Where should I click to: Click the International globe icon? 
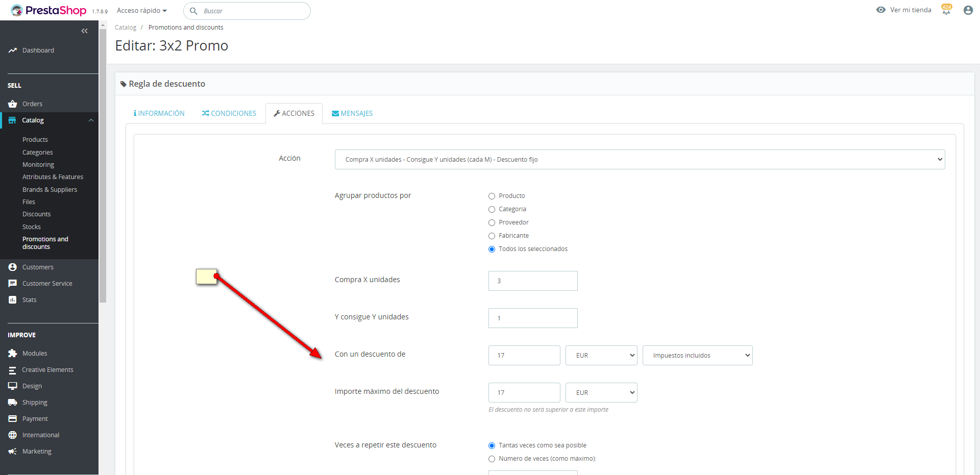click(13, 435)
